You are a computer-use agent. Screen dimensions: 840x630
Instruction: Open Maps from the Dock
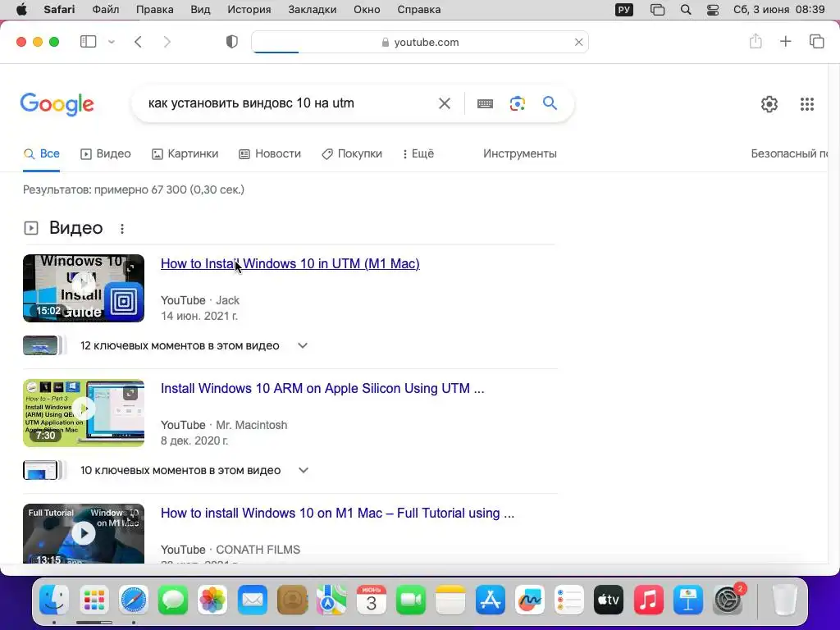(x=331, y=600)
